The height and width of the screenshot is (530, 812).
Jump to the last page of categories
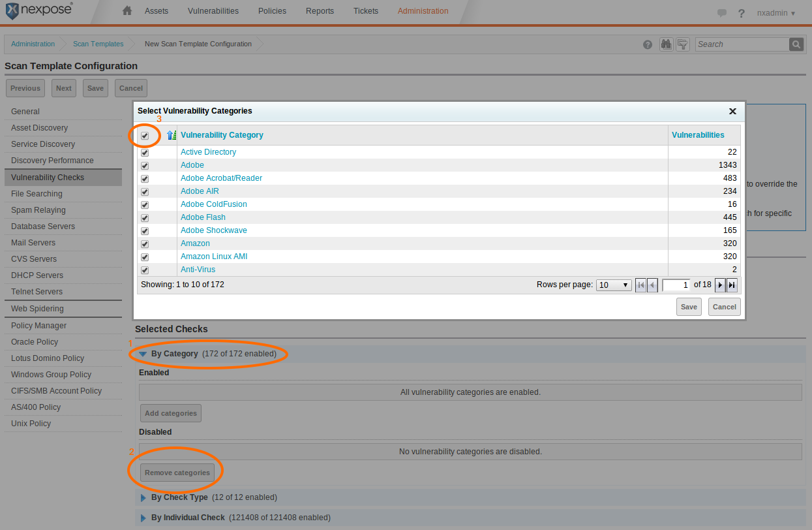732,285
